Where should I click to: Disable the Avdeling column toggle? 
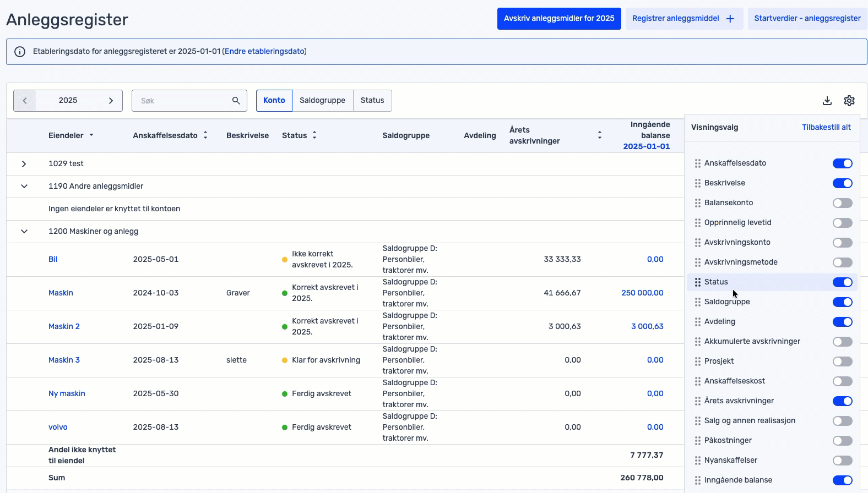click(842, 322)
